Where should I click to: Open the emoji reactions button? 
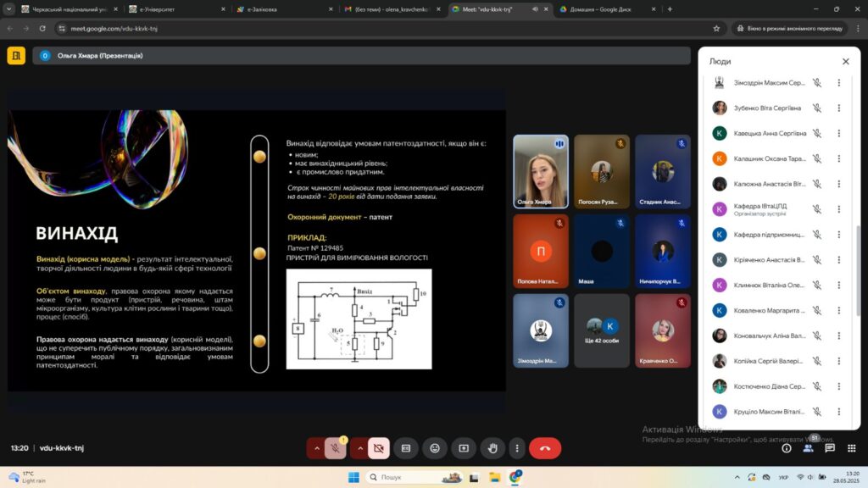tap(435, 448)
